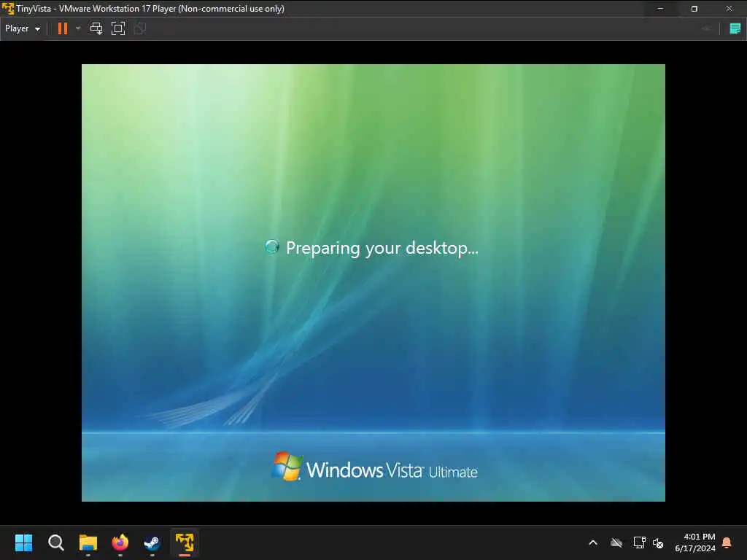This screenshot has width=747, height=560.
Task: Click the cloud sync tray icon
Action: [616, 542]
